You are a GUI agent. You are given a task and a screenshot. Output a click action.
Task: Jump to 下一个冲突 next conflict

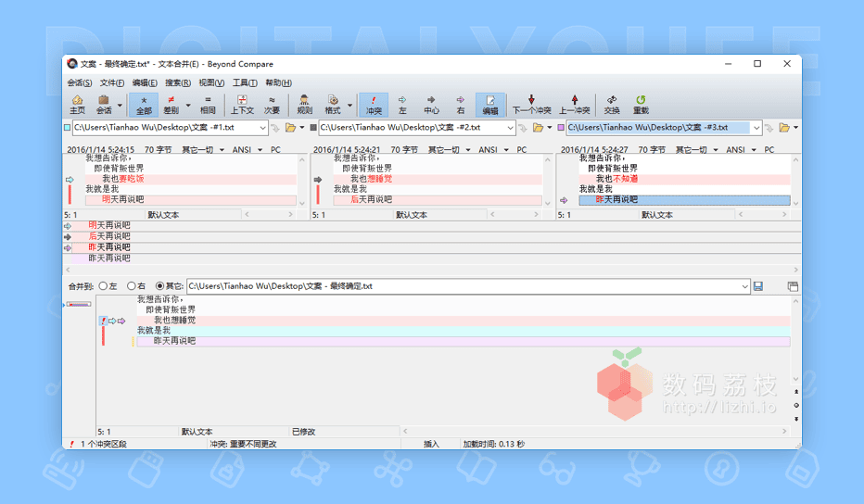(531, 104)
